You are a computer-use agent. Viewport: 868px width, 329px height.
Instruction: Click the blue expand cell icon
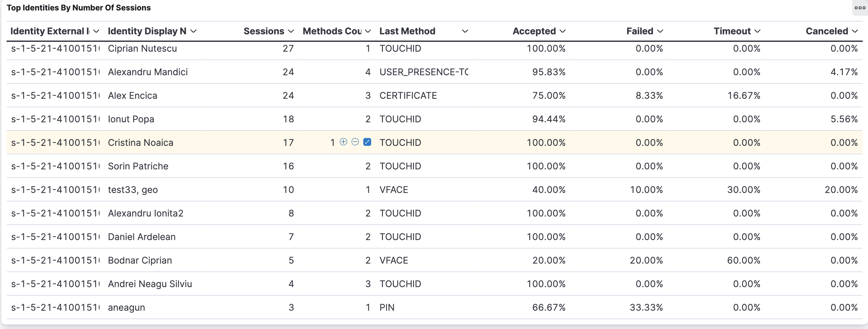pyautogui.click(x=367, y=142)
